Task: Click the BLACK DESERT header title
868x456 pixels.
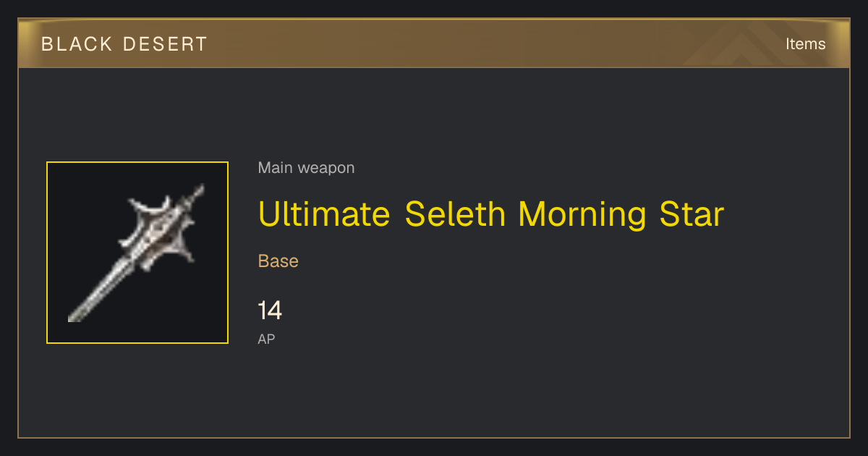Action: [x=124, y=44]
